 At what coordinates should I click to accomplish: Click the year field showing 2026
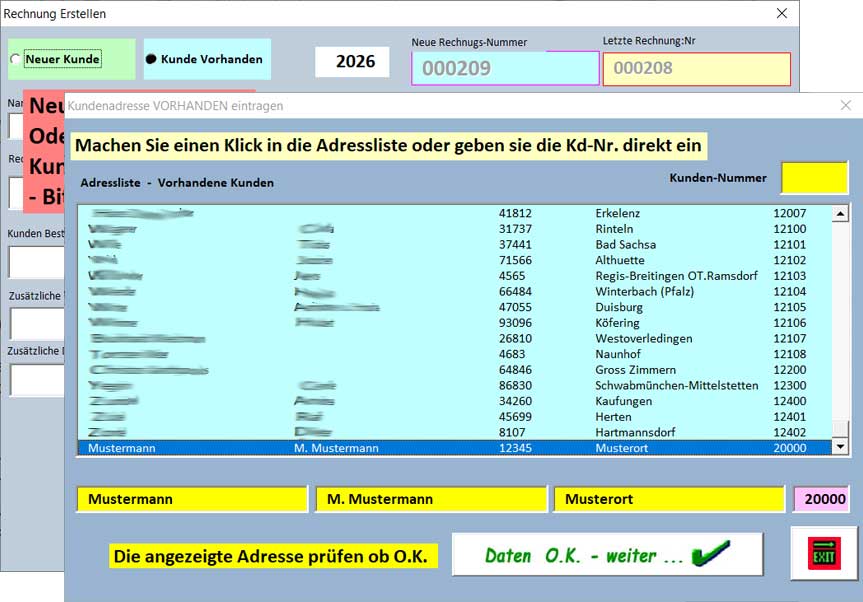[355, 62]
